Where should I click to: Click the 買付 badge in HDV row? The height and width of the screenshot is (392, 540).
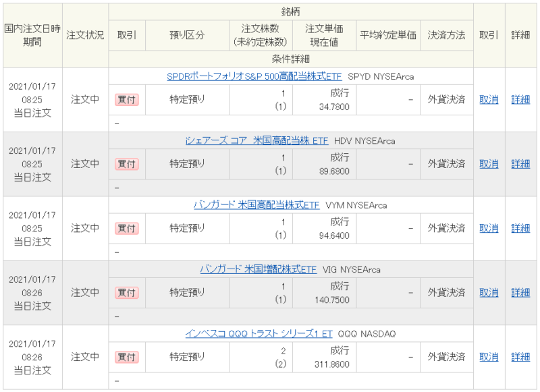click(x=127, y=164)
